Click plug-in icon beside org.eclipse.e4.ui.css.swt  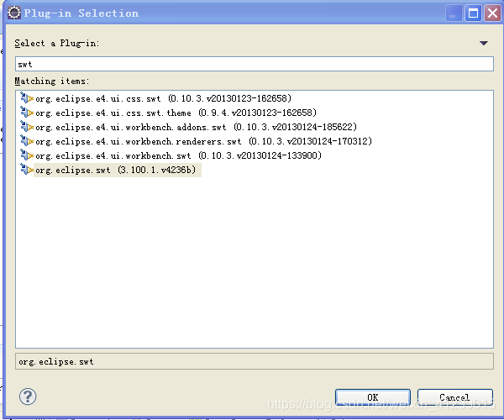tap(27, 97)
